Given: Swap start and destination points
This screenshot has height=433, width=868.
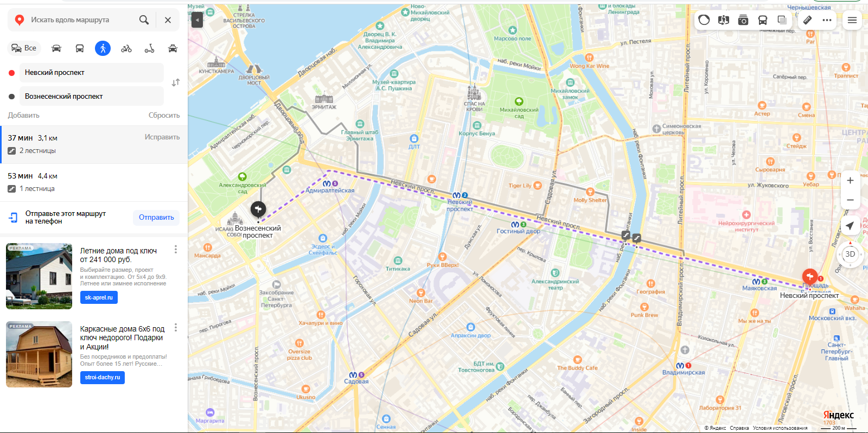Looking at the screenshot, I should (176, 82).
